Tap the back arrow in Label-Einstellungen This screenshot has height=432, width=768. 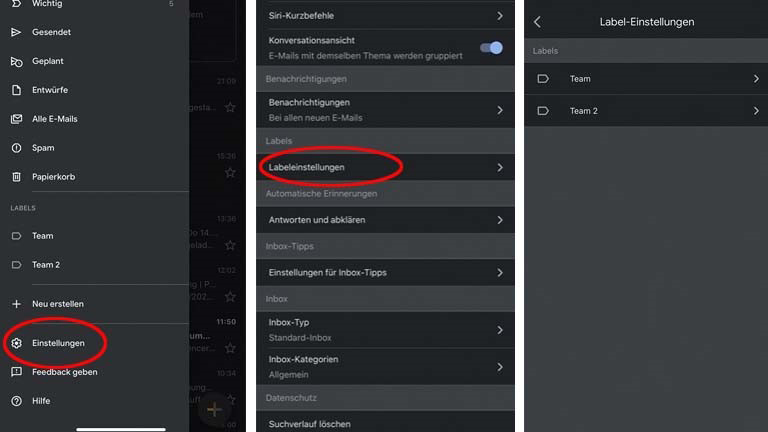[537, 21]
